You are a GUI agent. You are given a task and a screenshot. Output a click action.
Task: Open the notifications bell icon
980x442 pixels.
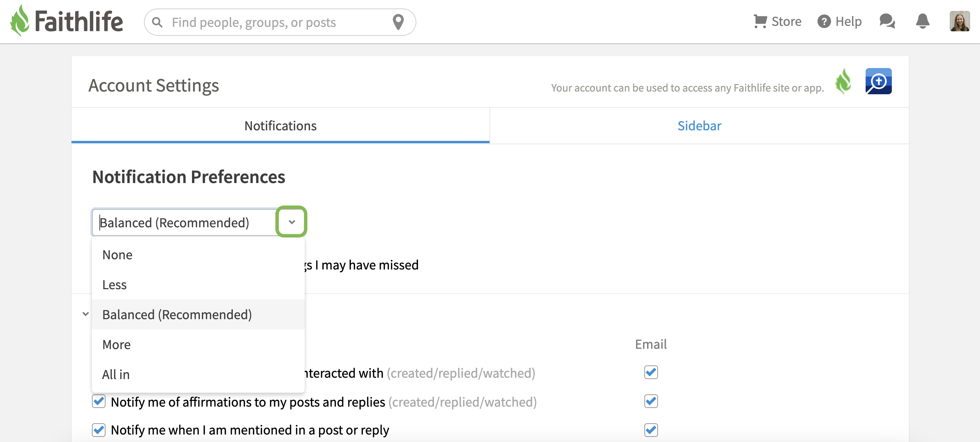pos(922,21)
